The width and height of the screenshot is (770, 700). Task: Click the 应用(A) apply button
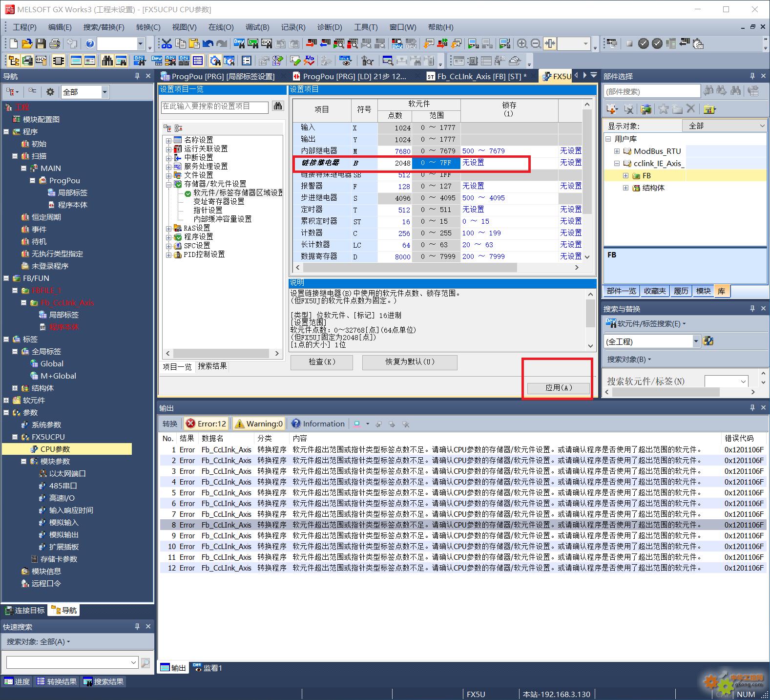[x=558, y=388]
